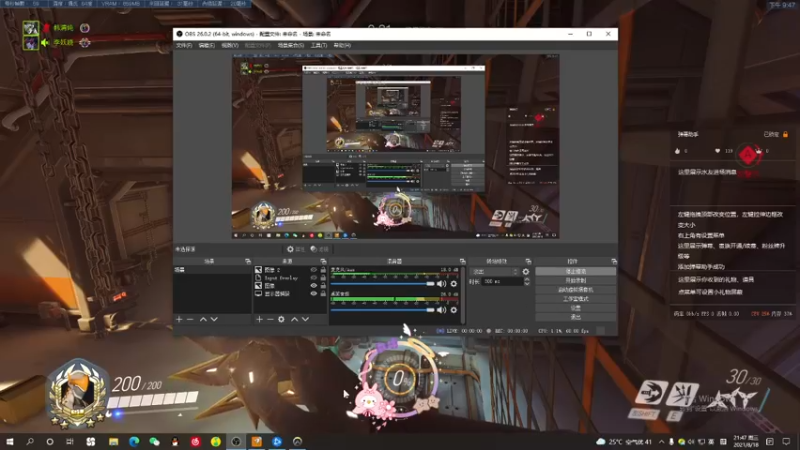
Task: Move the scene down in the Scenes panel
Action: point(214,319)
